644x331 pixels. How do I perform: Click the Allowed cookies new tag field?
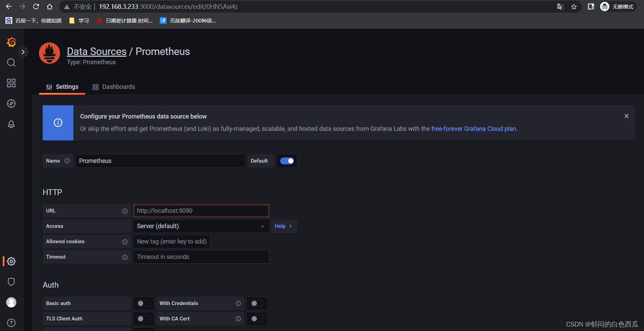[172, 242]
